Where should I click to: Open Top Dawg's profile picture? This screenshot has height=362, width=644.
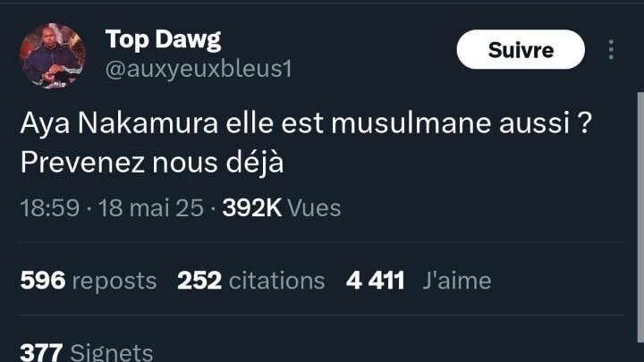click(x=53, y=55)
